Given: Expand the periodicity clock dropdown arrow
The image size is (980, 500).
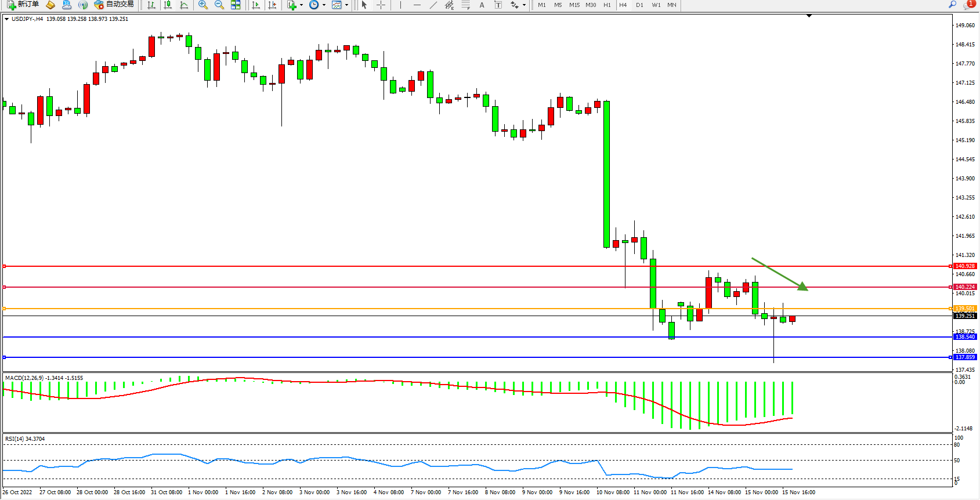Looking at the screenshot, I should click(324, 5).
